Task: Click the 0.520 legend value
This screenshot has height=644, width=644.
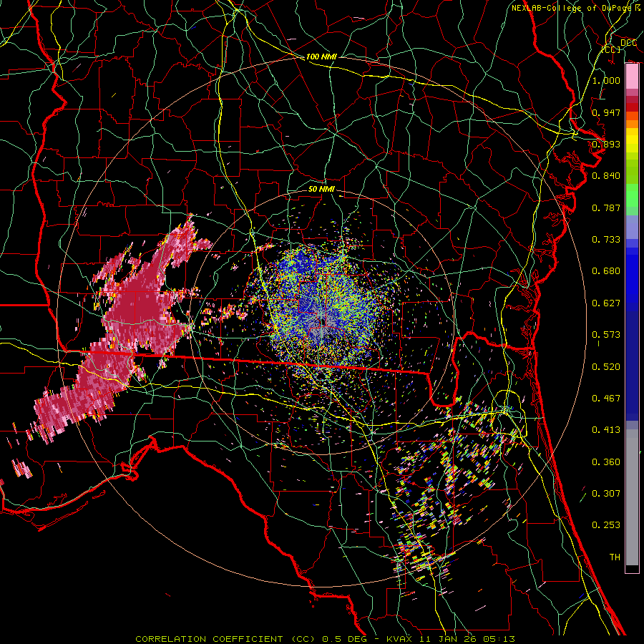Action: click(x=606, y=367)
